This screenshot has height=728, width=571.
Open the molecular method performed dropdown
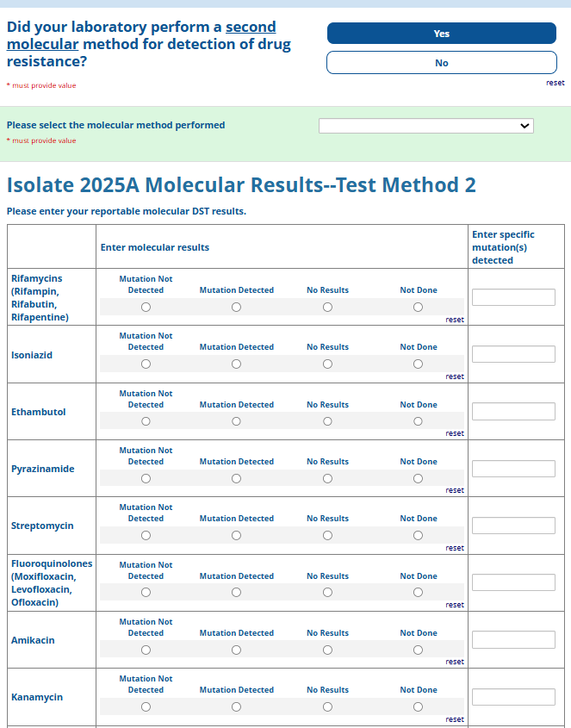pos(425,126)
